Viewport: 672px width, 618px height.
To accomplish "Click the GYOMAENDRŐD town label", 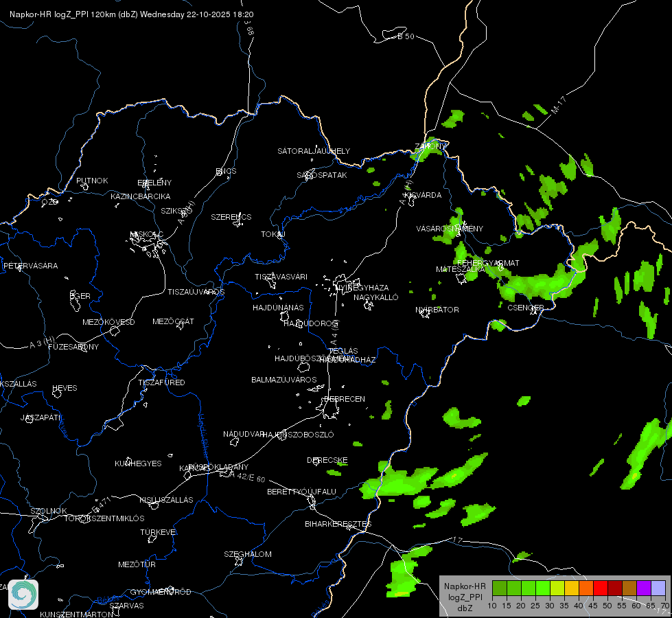I will point(161,592).
